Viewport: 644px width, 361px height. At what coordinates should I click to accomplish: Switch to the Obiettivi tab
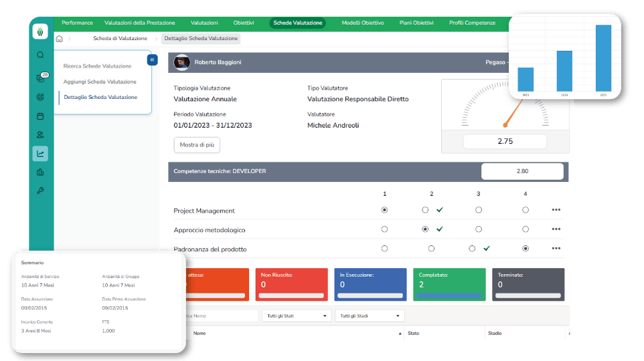[243, 23]
